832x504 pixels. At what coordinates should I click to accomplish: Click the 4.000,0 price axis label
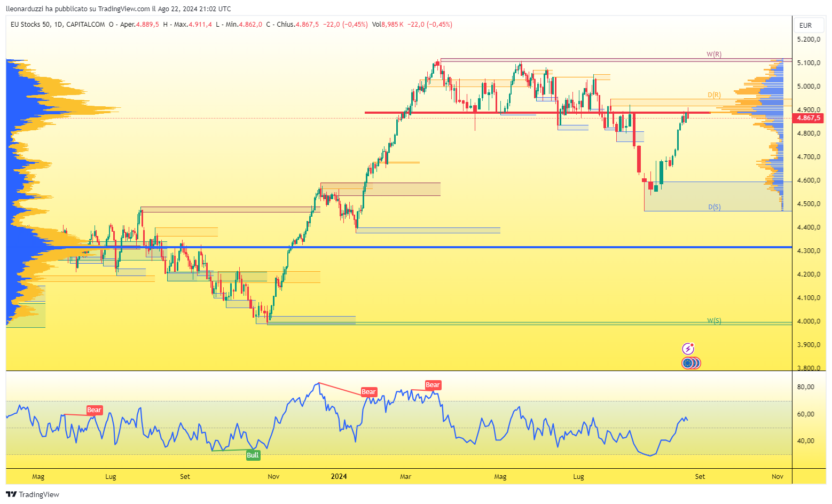(809, 321)
